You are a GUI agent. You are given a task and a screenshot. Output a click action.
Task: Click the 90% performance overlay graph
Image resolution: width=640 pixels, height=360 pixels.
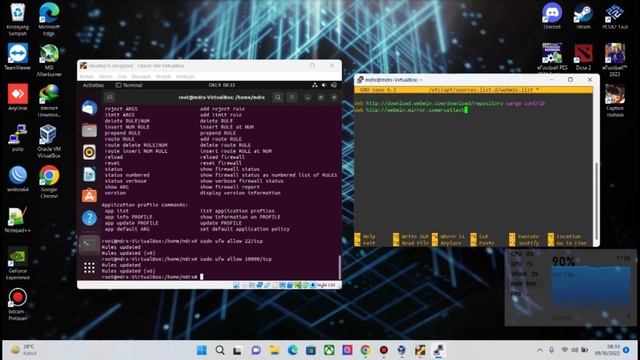pos(591,288)
